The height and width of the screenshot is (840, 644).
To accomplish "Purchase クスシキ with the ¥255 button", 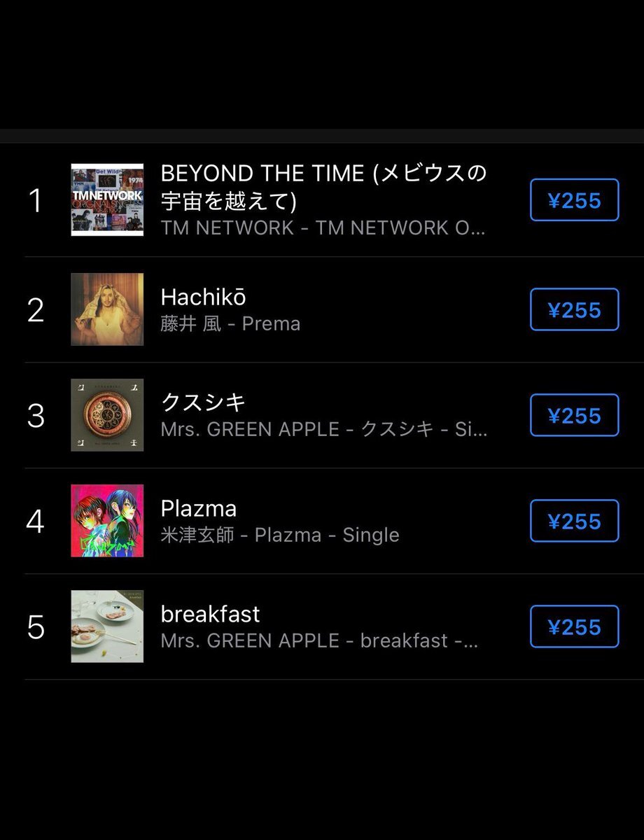I will click(x=575, y=415).
